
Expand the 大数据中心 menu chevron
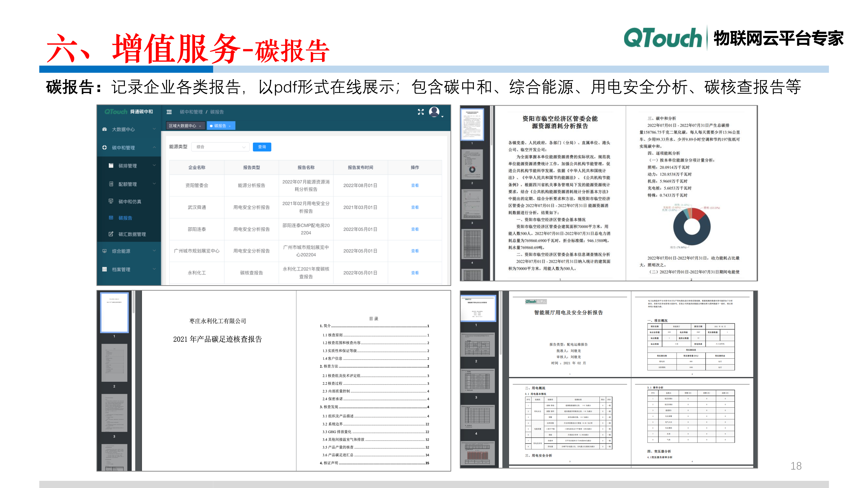point(154,129)
